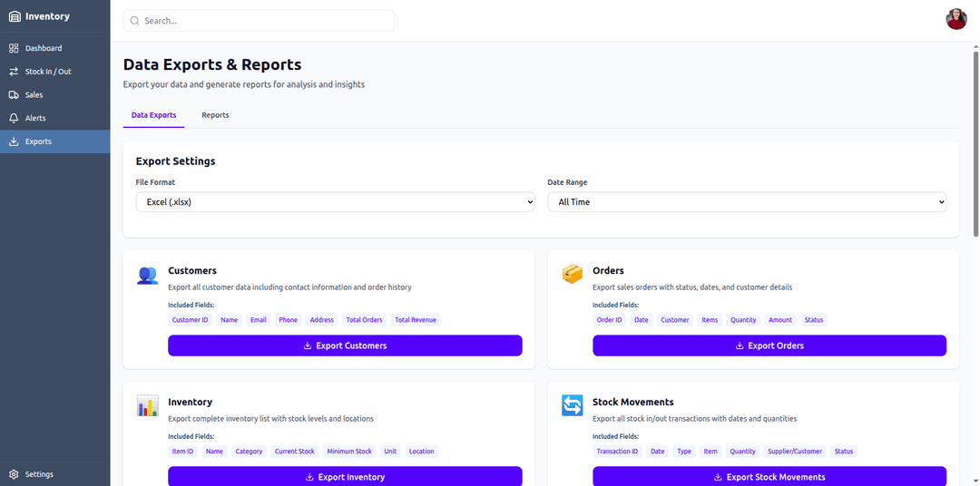Click the Location field tag
This screenshot has height=486, width=980.
pyautogui.click(x=422, y=451)
